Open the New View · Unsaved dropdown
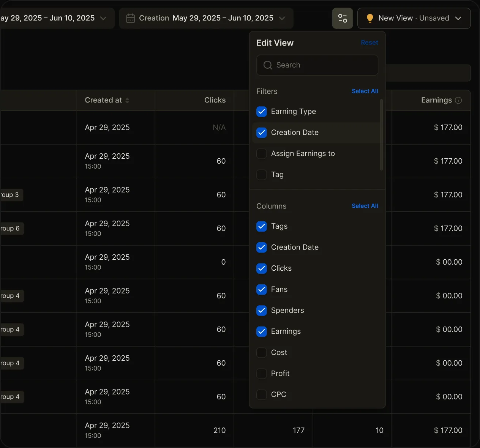The width and height of the screenshot is (480, 448). 414,18
